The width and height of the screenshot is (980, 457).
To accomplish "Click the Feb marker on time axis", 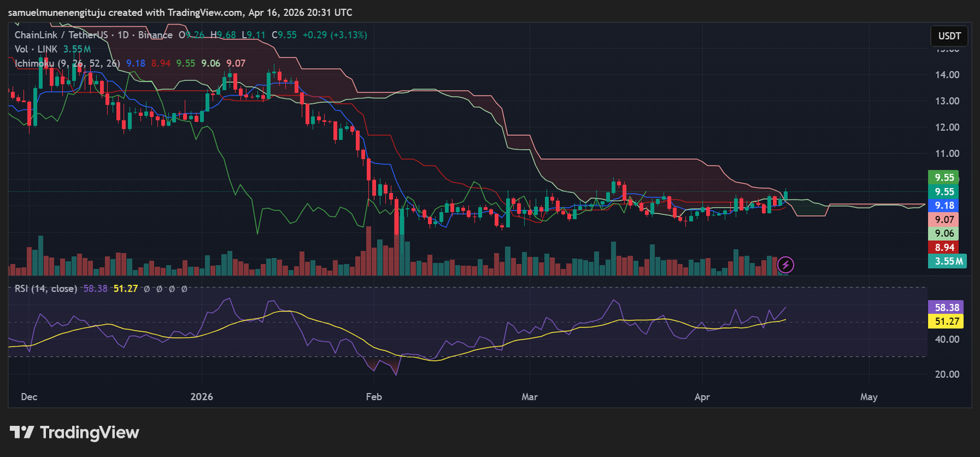I will tap(374, 397).
